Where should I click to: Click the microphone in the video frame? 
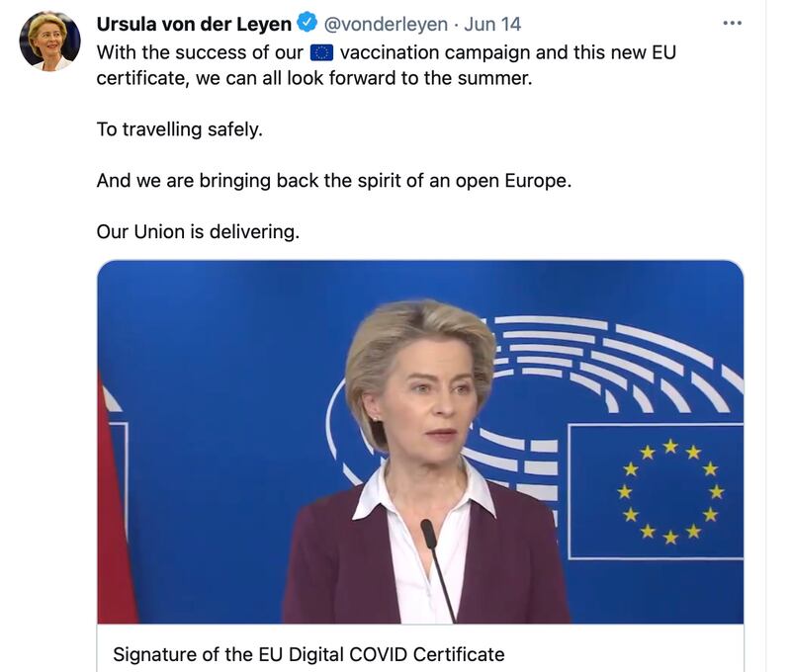[437, 569]
